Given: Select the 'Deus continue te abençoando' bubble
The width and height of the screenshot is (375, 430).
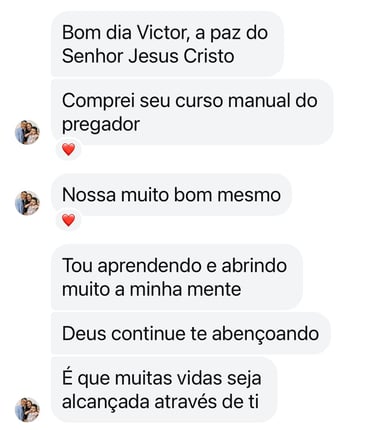Looking at the screenshot, I should point(191,333).
